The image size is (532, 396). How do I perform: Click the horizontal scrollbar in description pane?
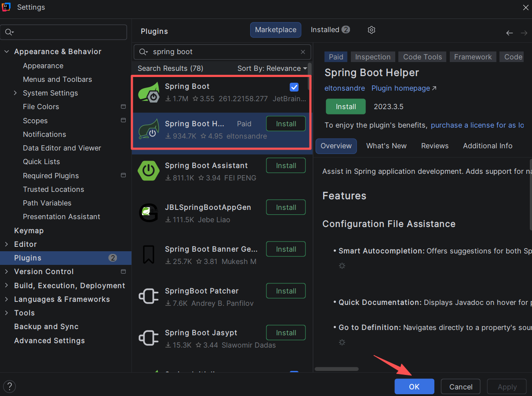pyautogui.click(x=337, y=369)
